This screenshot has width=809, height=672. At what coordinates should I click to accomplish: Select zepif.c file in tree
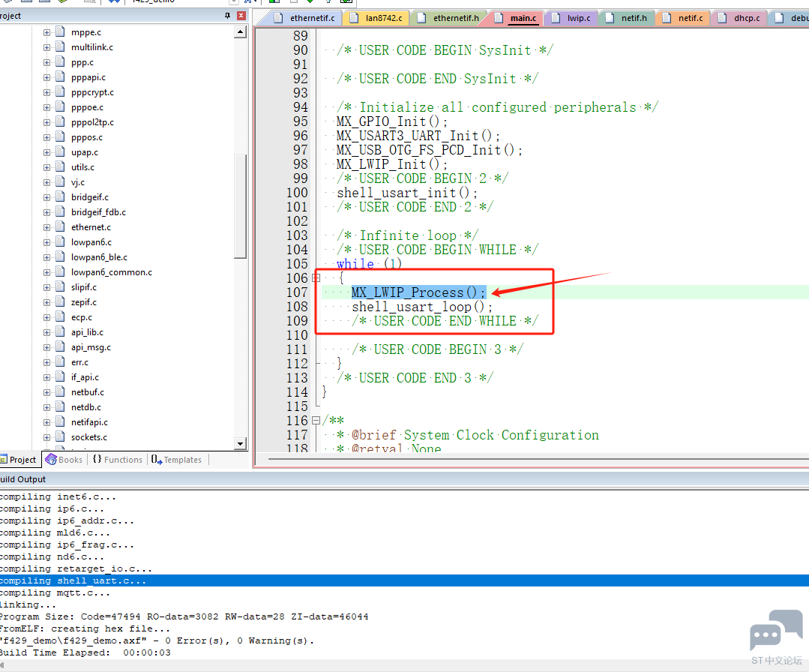point(83,302)
